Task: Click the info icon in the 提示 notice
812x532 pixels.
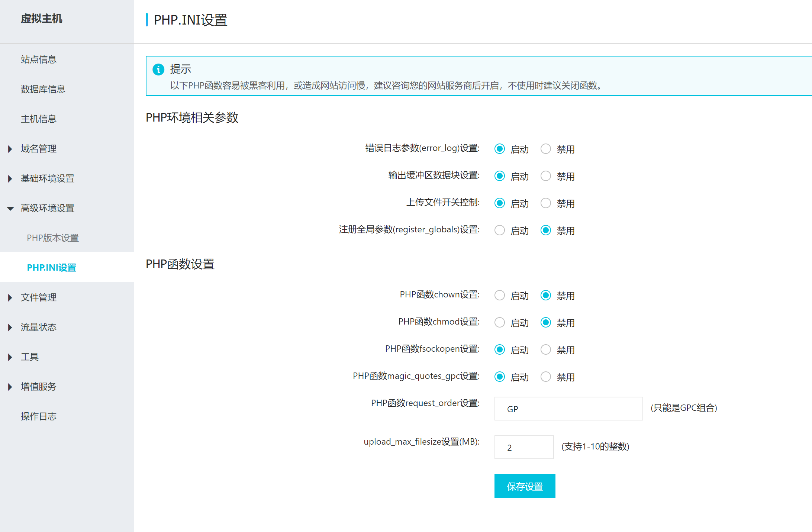Action: point(158,69)
